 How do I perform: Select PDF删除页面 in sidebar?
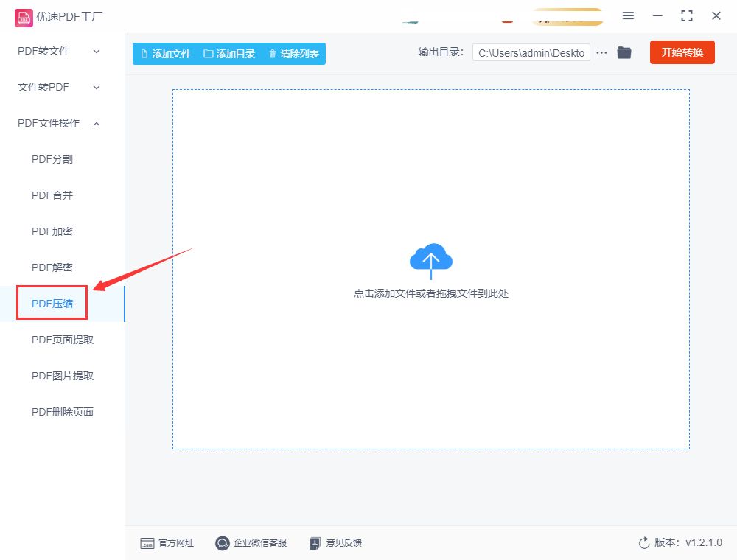point(63,412)
